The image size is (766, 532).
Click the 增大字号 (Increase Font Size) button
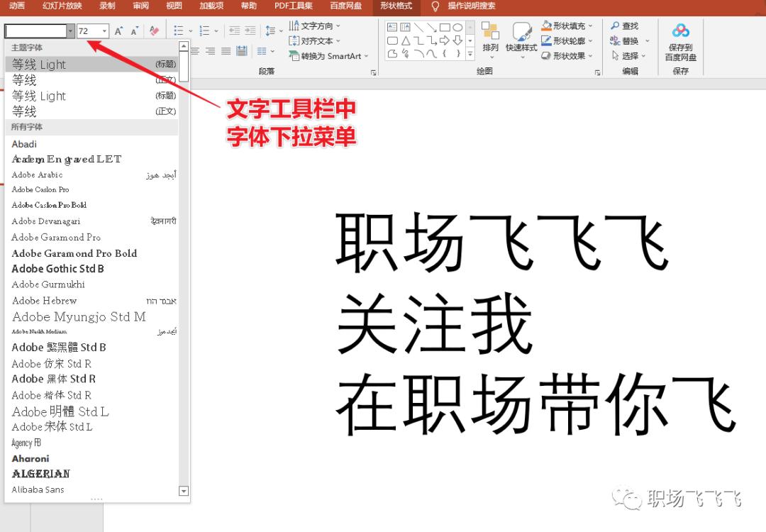tap(118, 31)
